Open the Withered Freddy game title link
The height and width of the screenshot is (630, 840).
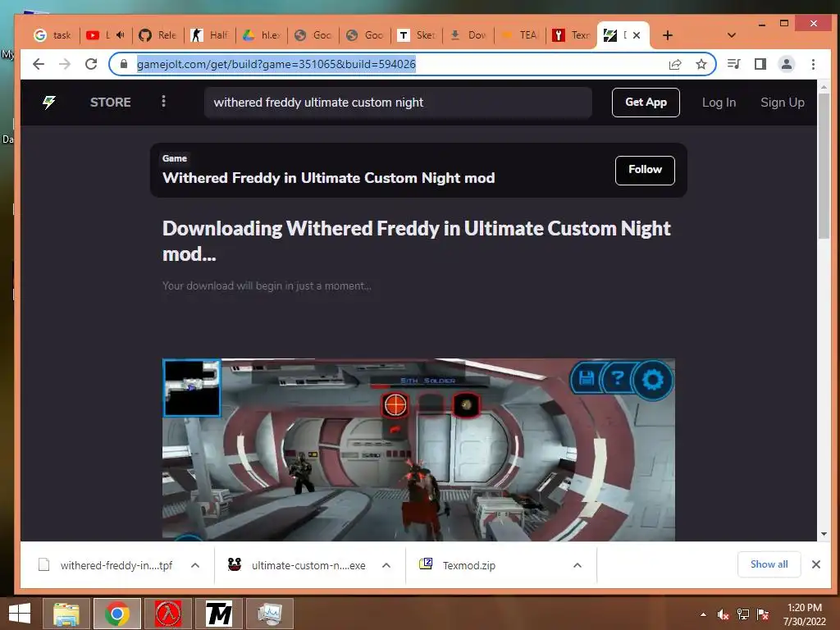[328, 178]
